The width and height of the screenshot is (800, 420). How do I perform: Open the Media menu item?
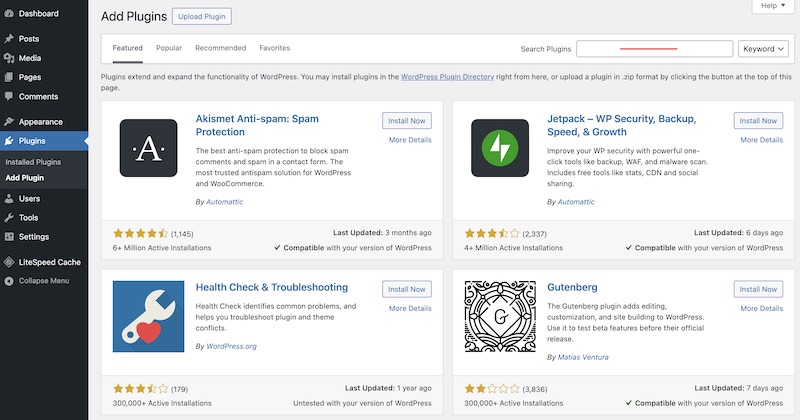click(44, 58)
